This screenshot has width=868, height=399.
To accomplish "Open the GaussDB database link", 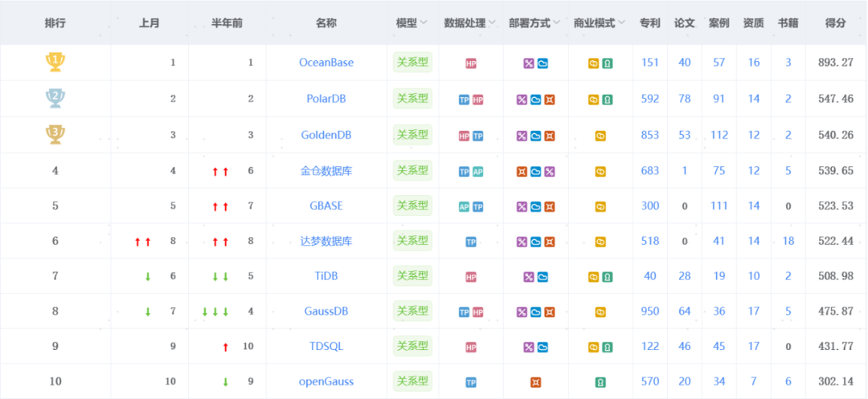I will point(326,311).
